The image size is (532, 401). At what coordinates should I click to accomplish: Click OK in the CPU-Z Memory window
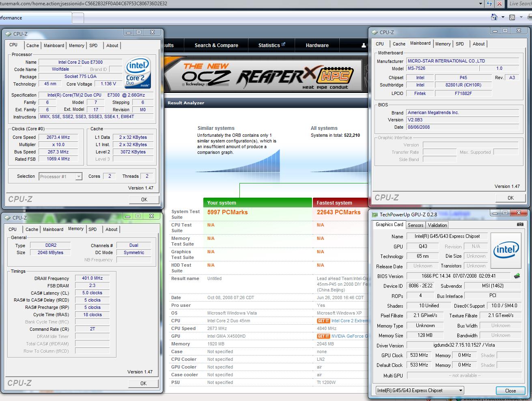click(x=143, y=384)
